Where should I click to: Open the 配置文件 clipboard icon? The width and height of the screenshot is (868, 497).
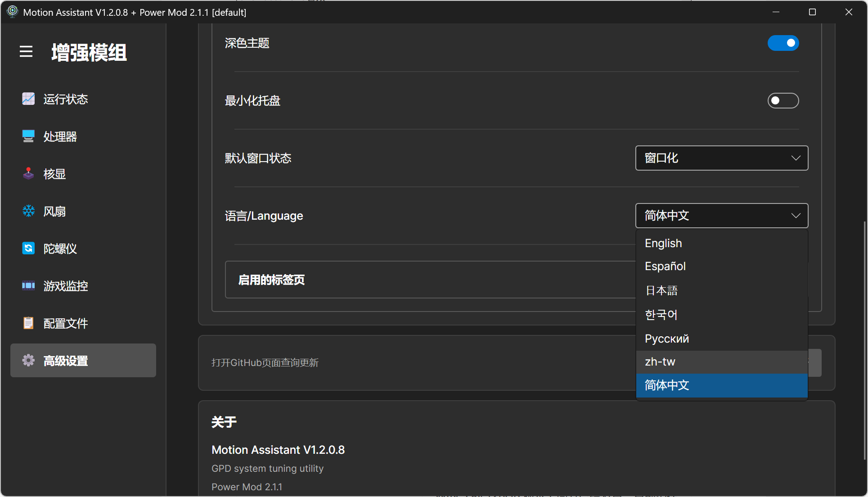28,323
